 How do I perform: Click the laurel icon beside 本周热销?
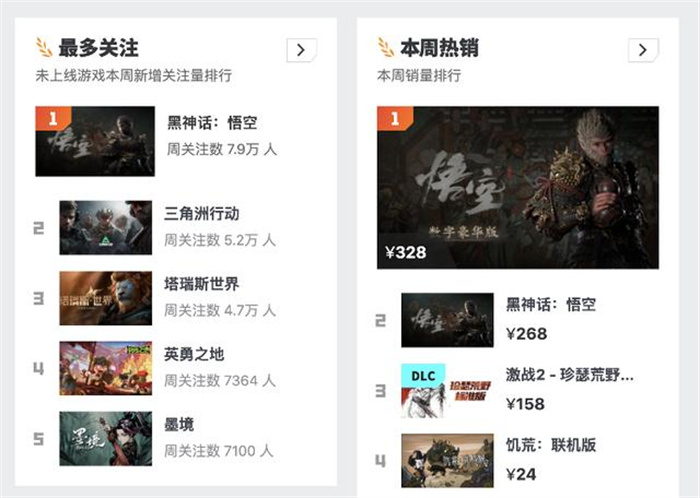[x=386, y=48]
